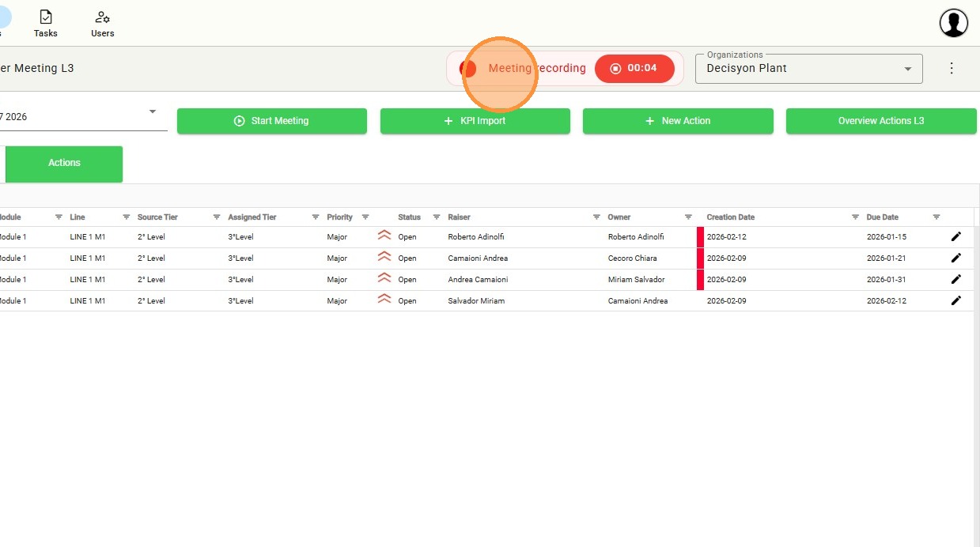Open the Owner column filter

[688, 217]
